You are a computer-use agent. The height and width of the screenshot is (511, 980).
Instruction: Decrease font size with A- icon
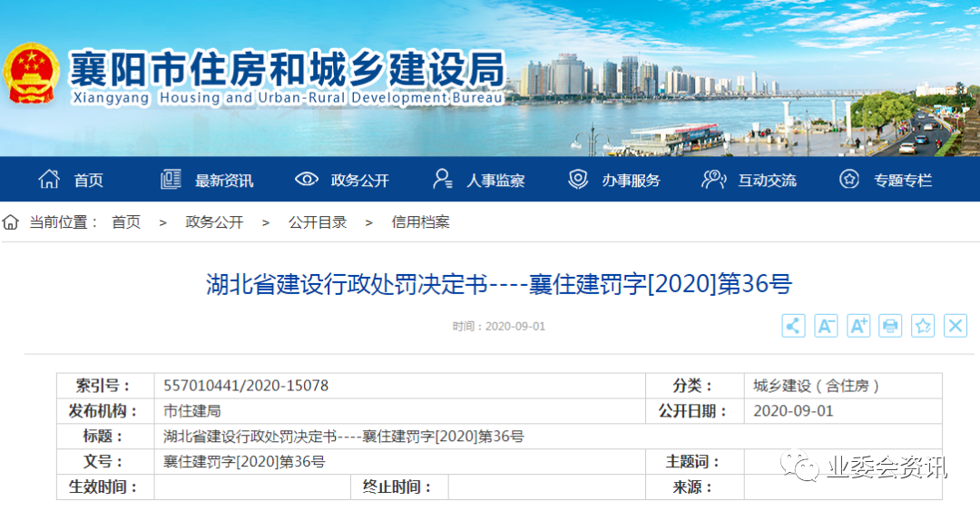tap(826, 326)
